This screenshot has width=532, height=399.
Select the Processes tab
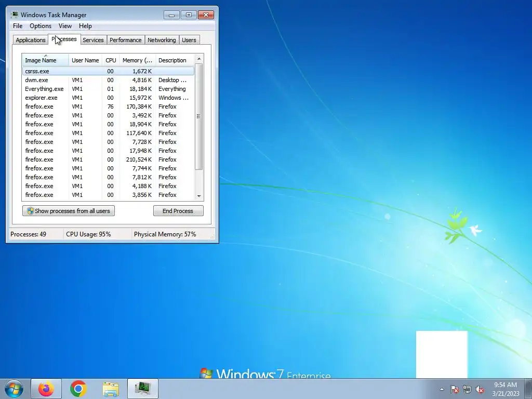[x=64, y=39]
